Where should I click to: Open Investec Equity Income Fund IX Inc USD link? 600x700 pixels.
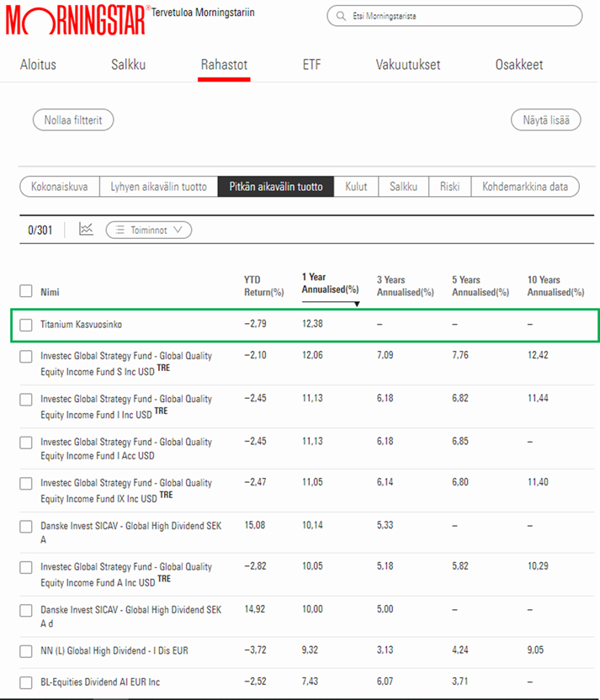126,491
